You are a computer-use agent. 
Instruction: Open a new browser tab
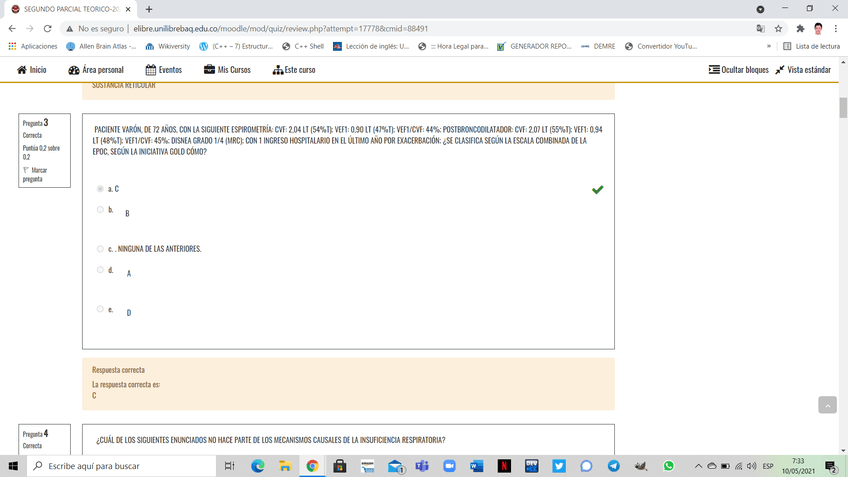tap(149, 9)
